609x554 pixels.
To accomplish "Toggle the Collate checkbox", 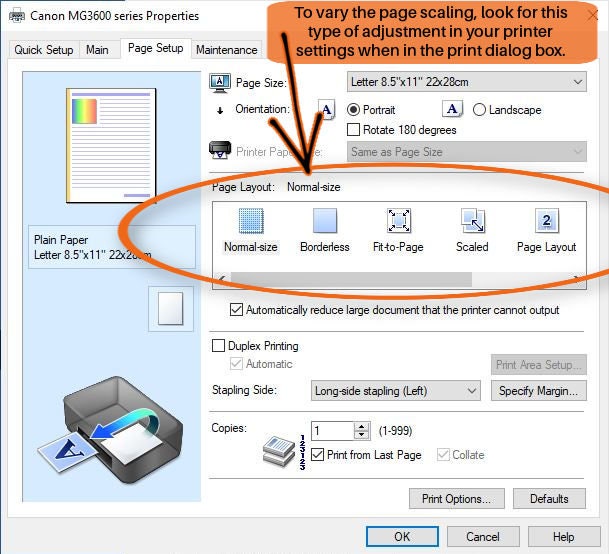I will (x=443, y=455).
